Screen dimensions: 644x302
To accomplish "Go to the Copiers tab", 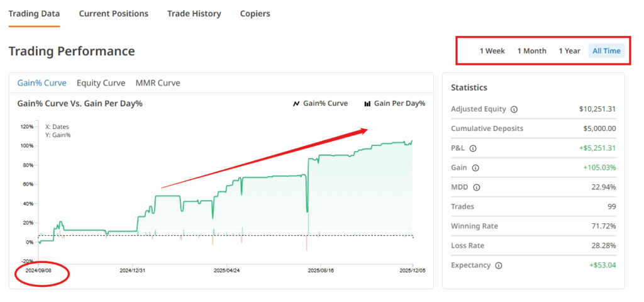I will point(255,13).
